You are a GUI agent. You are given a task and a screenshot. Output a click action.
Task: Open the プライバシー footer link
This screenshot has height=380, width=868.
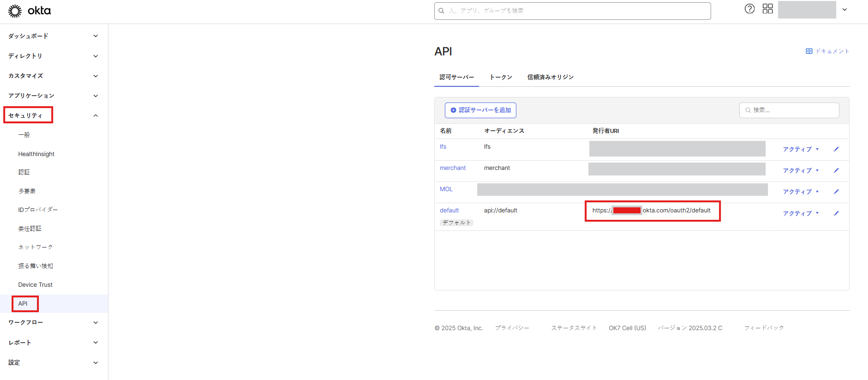point(512,328)
